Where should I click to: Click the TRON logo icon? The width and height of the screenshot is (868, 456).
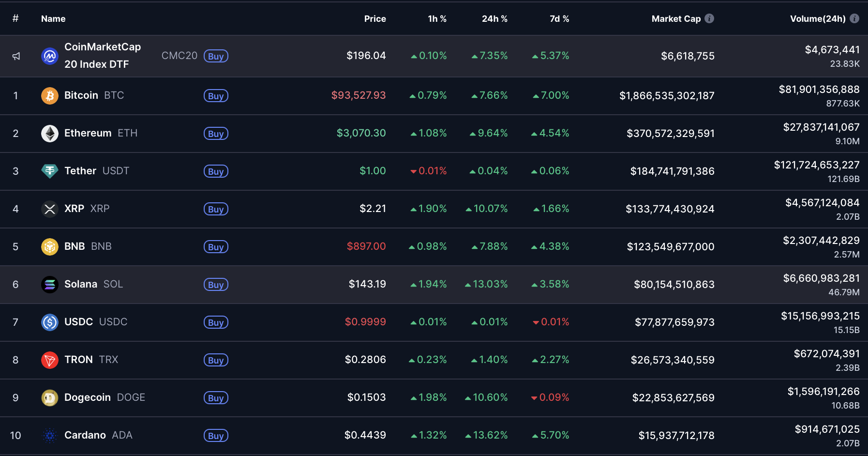click(x=49, y=360)
